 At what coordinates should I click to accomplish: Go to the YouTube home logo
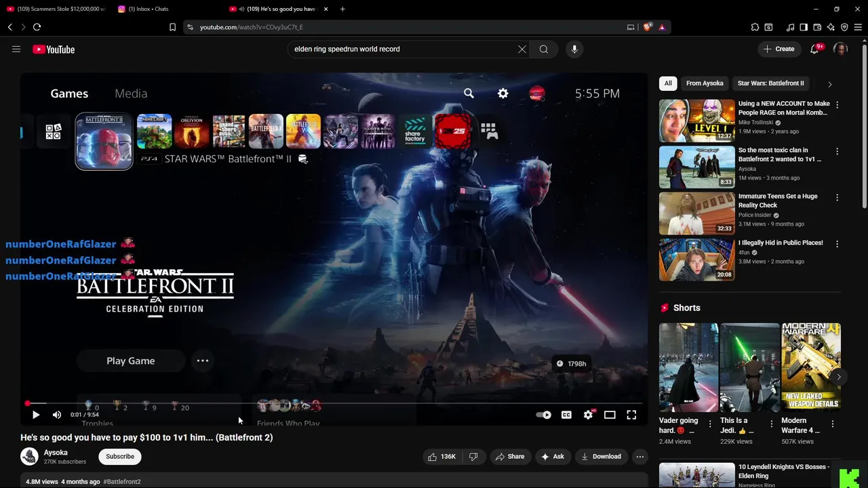pos(54,49)
